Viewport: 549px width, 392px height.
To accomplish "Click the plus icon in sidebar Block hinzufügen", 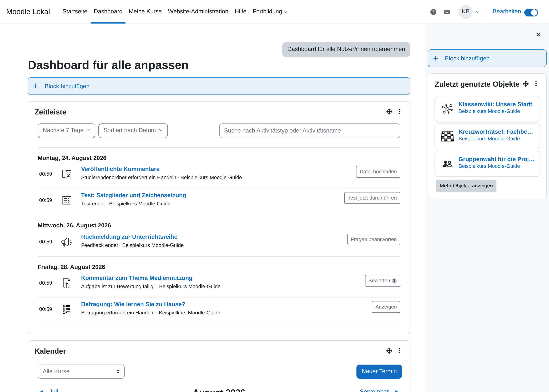I will (x=435, y=58).
